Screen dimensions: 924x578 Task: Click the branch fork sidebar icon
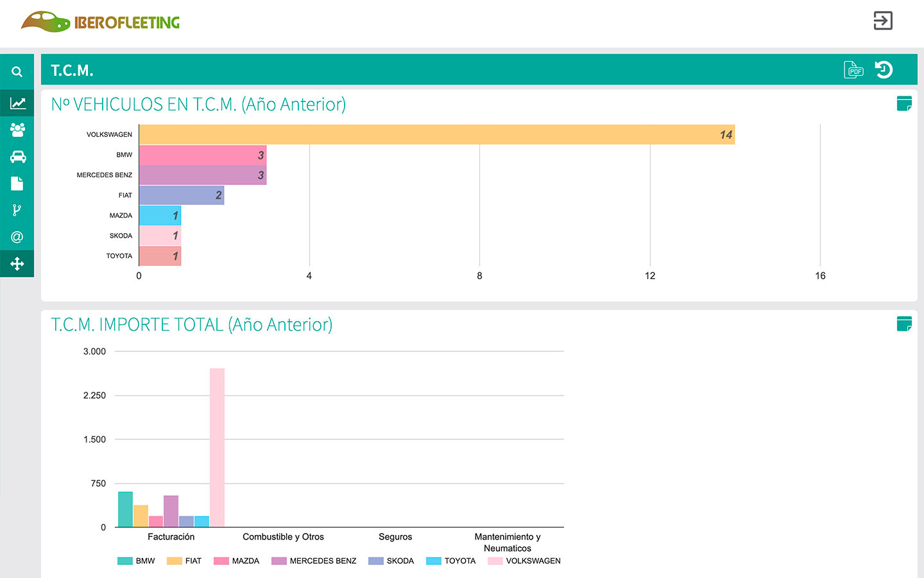17,210
